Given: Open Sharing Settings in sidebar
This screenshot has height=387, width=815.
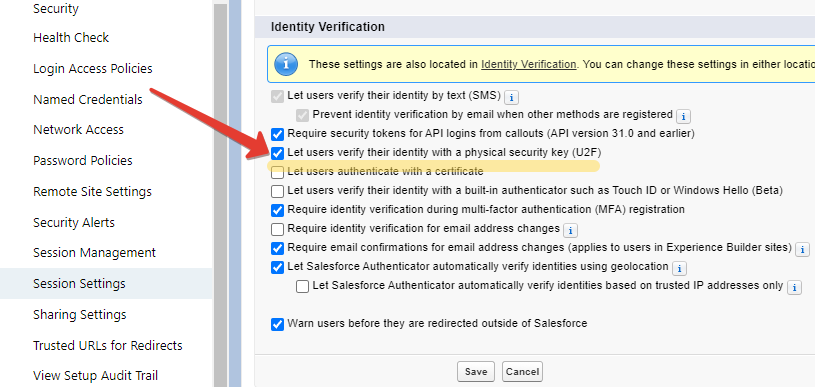Looking at the screenshot, I should click(80, 315).
